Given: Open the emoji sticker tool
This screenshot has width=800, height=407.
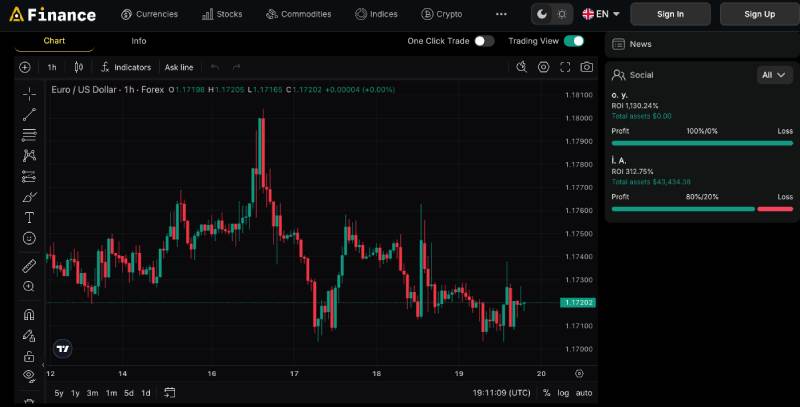Looking at the screenshot, I should 29,238.
